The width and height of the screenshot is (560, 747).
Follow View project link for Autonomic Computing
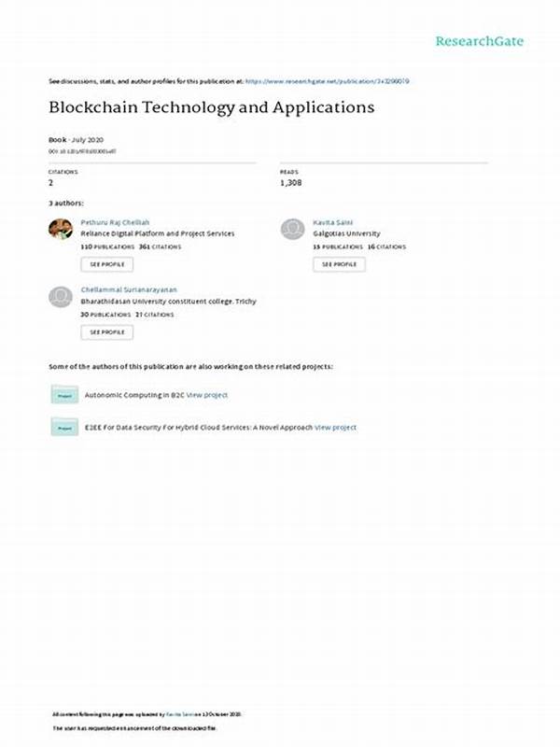click(207, 395)
